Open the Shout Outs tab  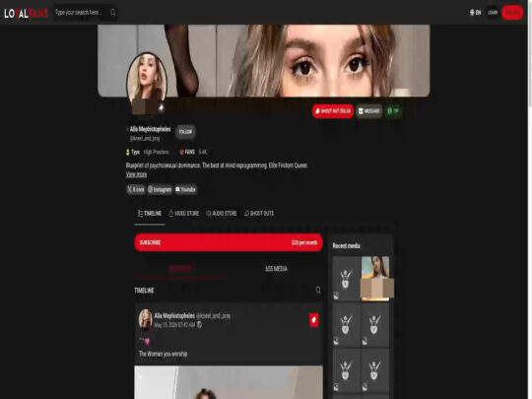coord(259,214)
